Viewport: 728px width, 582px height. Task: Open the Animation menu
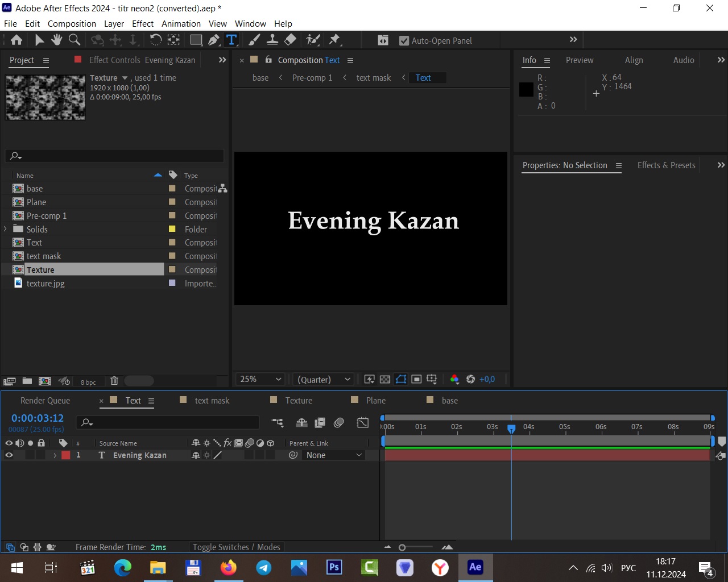[181, 24]
